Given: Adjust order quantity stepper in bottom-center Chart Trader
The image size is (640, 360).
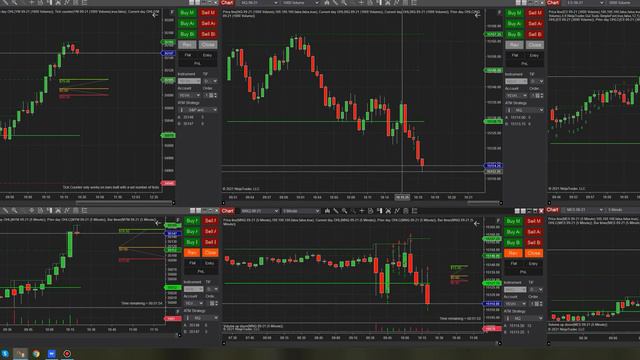Looking at the screenshot, I should (541, 304).
